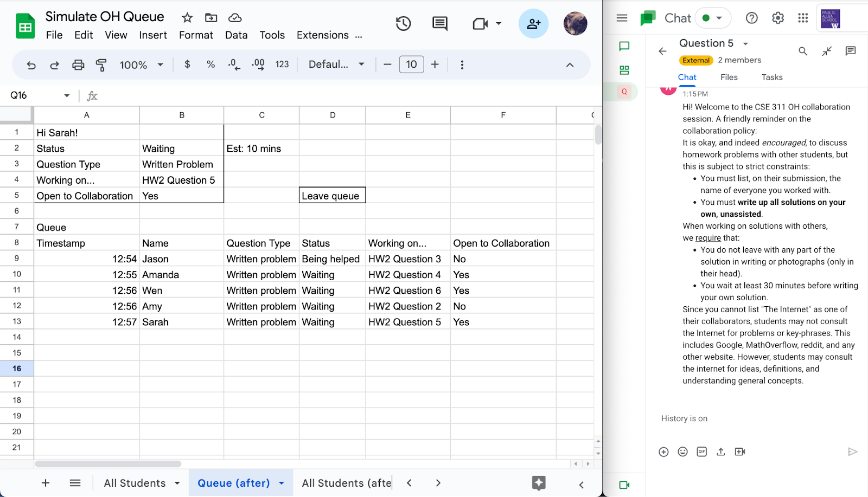Open threads panel icon in chat header
868x497 pixels.
coord(851,51)
